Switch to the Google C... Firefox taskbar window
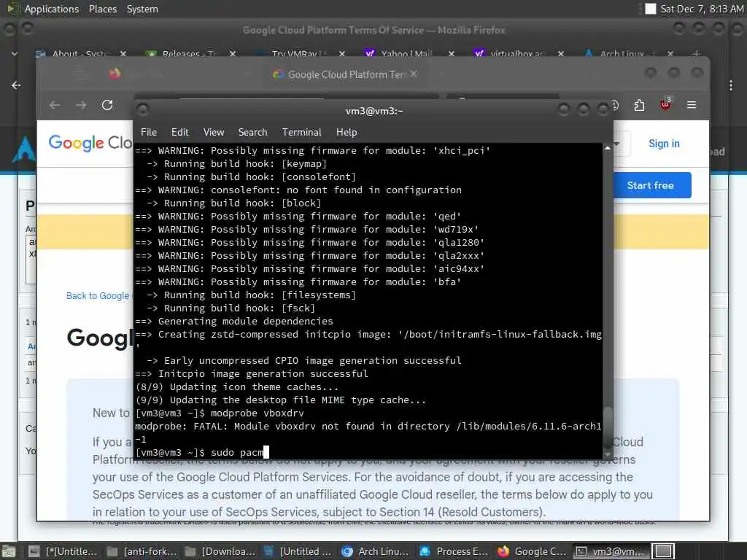 tap(532, 551)
